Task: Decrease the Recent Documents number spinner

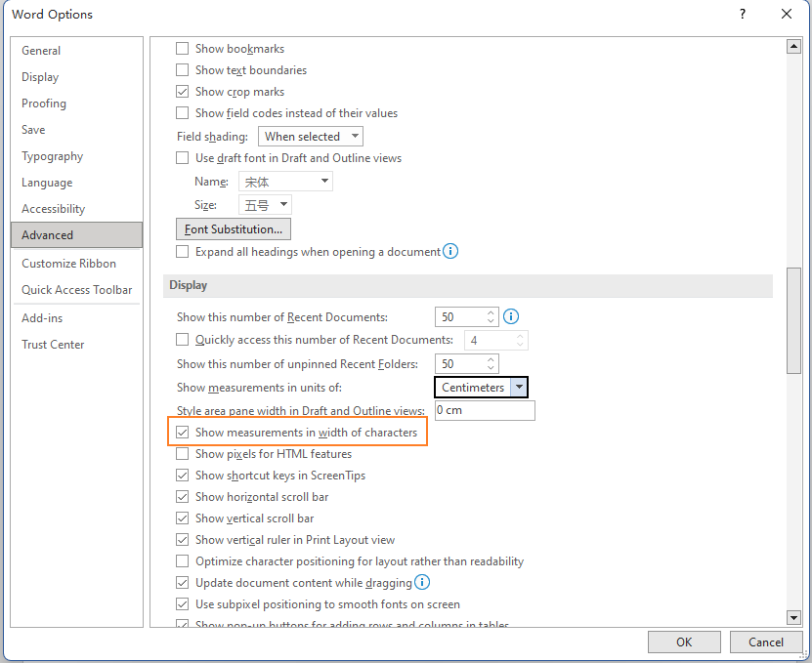Action: (x=491, y=321)
